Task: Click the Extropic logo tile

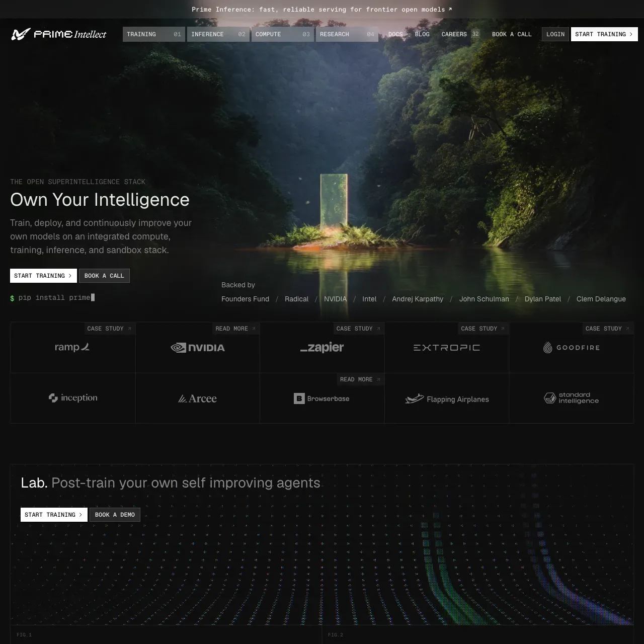Action: tap(447, 348)
